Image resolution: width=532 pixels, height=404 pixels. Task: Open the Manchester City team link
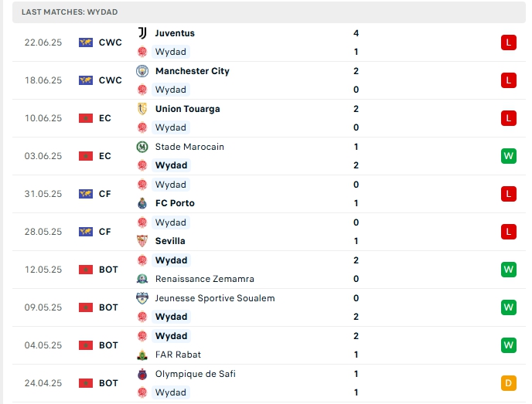tap(192, 71)
